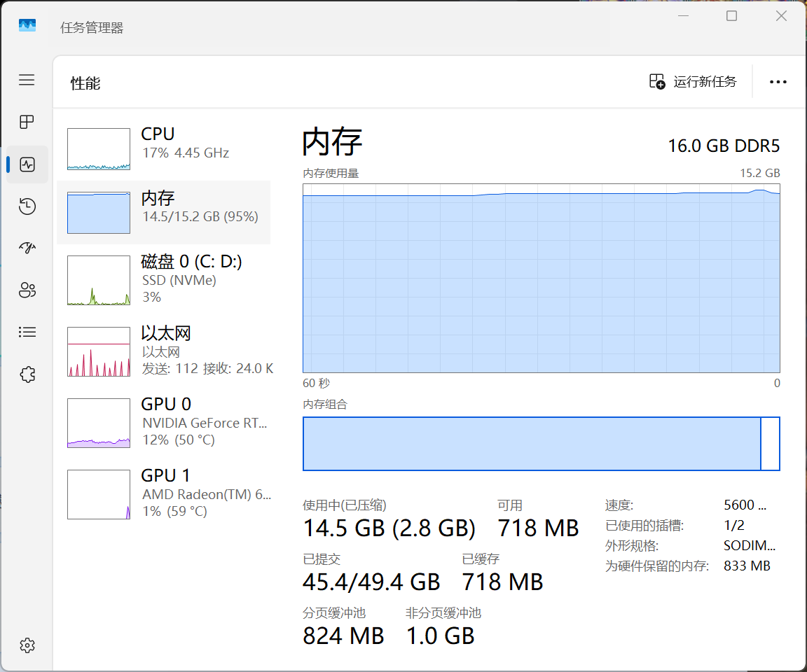The image size is (807, 672).
Task: Open the hamburger navigation menu
Action: coord(27,80)
